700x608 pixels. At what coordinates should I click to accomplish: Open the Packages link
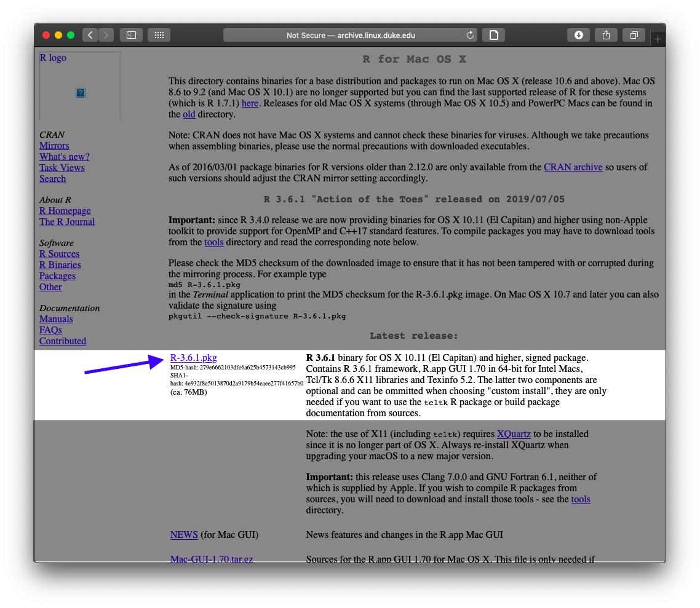[x=58, y=276]
